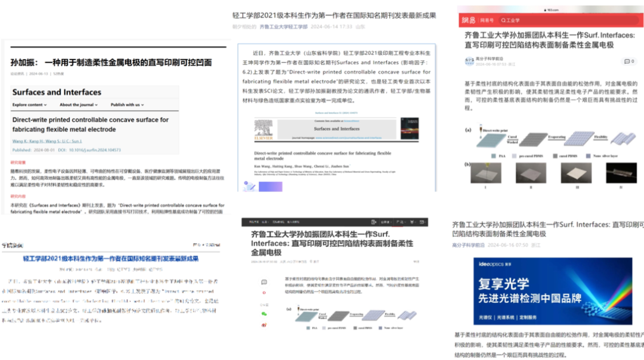Click the 高分子科学前沿 avatar icon
This screenshot has width=644, height=360.
(x=469, y=61)
